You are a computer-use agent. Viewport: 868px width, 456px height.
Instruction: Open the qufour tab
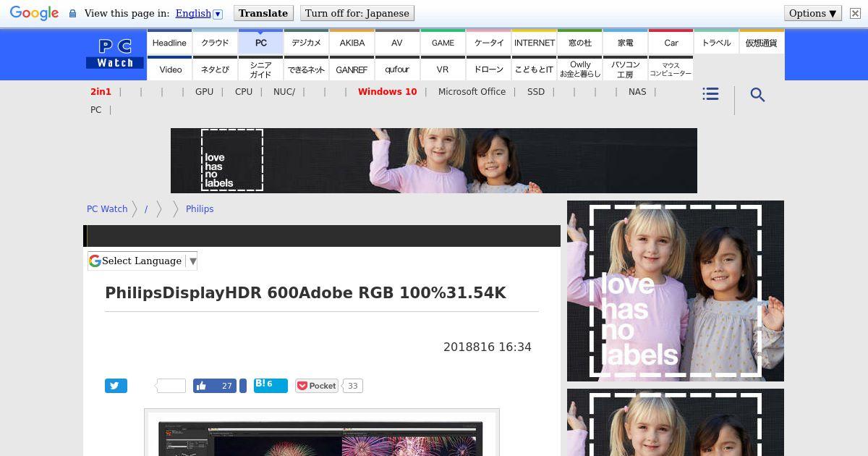[x=397, y=69]
